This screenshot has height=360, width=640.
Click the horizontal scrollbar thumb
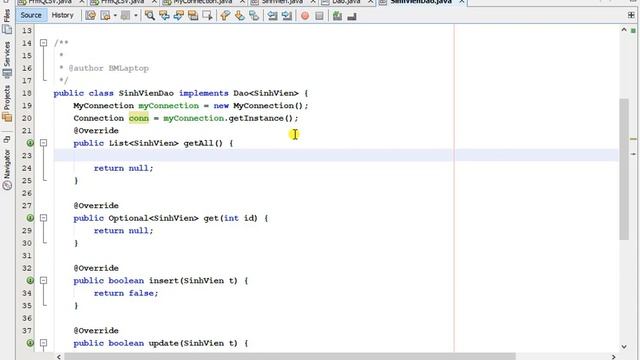tap(290, 357)
